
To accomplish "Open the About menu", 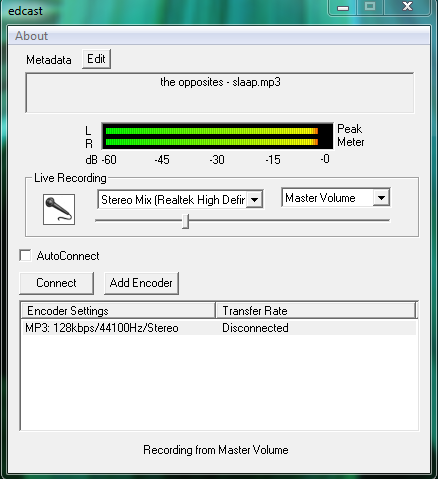I will (x=31, y=36).
